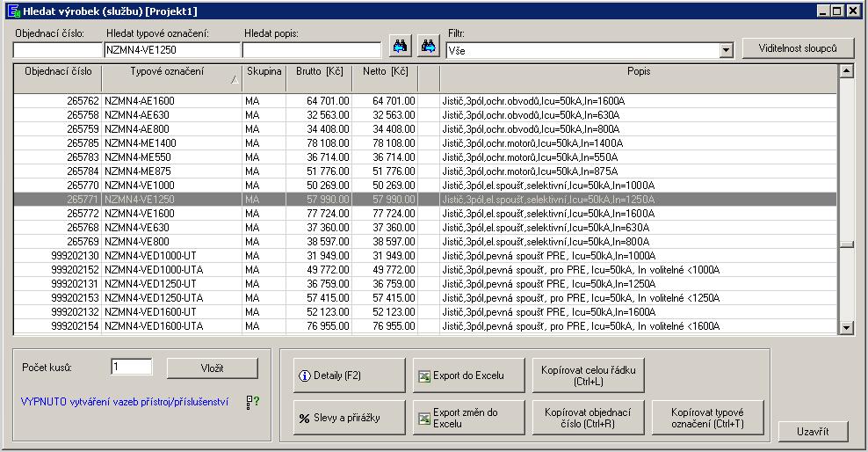The width and height of the screenshot is (868, 452).
Task: Click Export změn do Excelu button
Action: tap(468, 418)
